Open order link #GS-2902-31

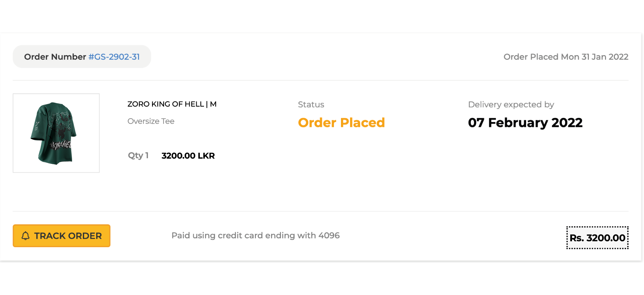(114, 57)
